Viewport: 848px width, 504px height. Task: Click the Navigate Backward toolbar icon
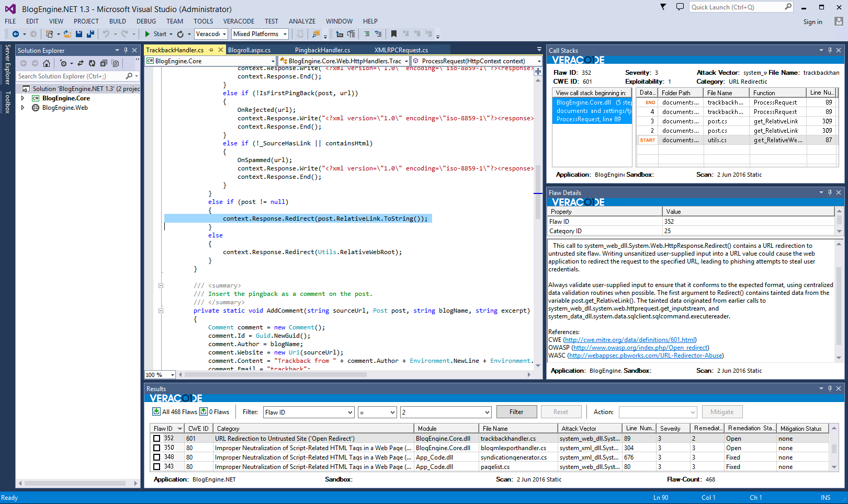pyautogui.click(x=16, y=34)
